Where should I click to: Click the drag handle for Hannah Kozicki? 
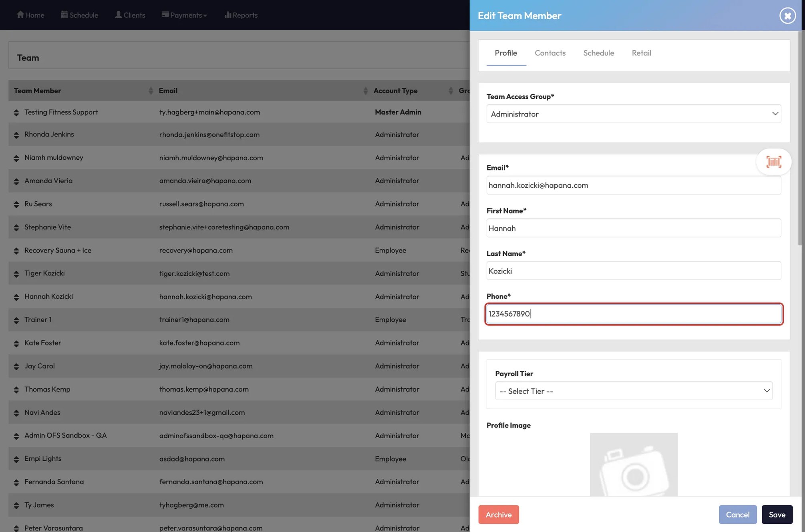pyautogui.click(x=16, y=297)
